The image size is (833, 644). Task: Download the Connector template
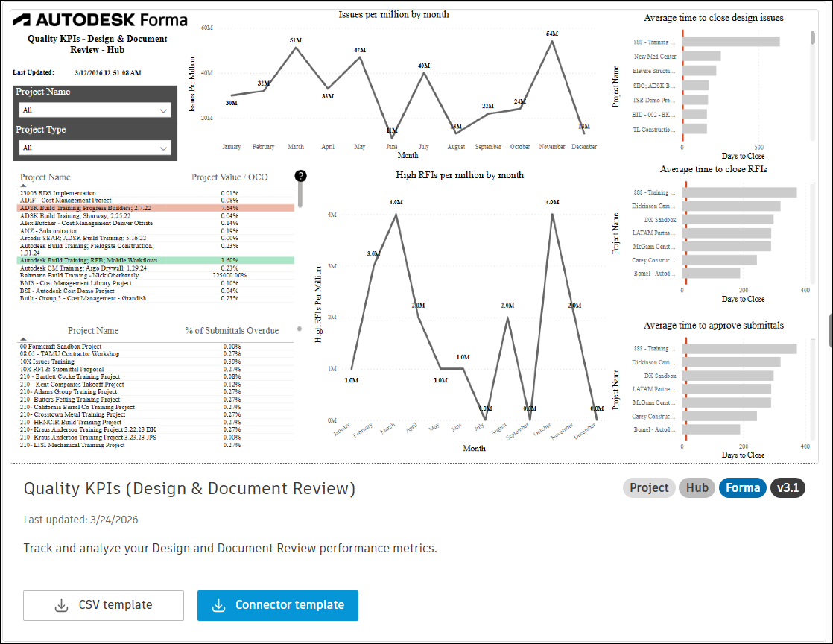pos(278,605)
